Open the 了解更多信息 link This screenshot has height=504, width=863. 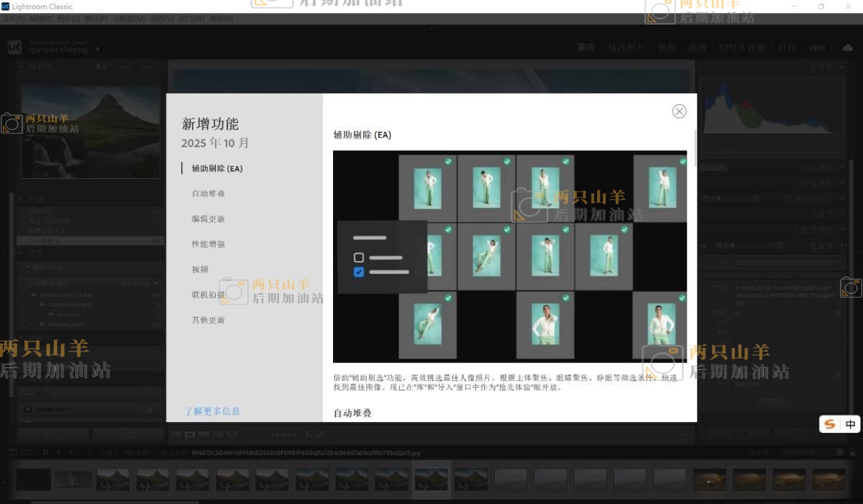pos(213,411)
